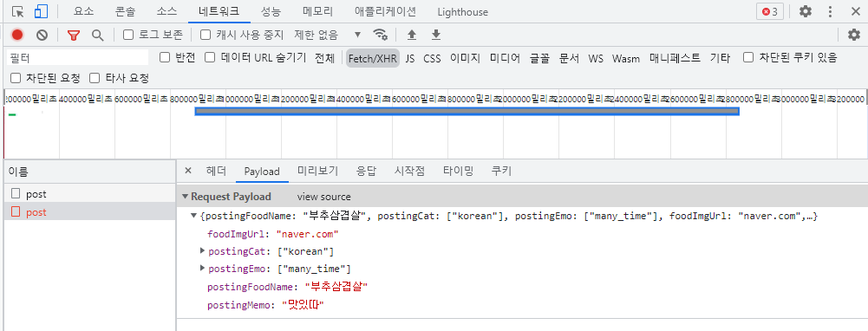Click the view source link
Screen dimensions: 868x331
click(x=323, y=197)
